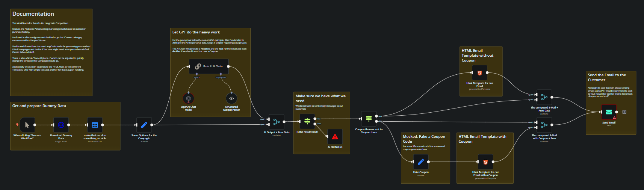Click the output connector of Send Email node
644x190 pixels.
[617, 112]
